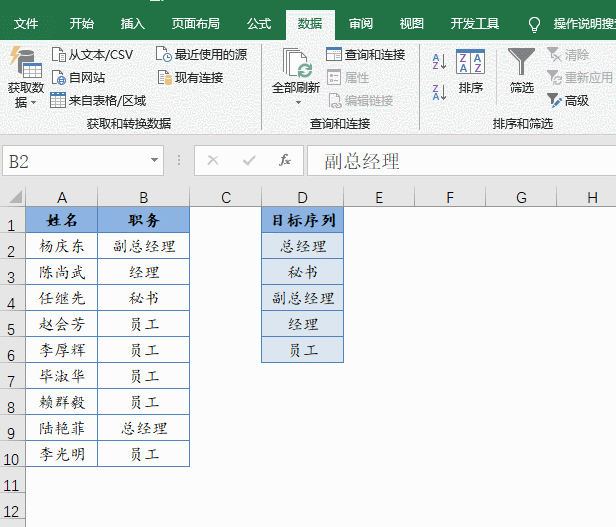Screen dimensions: 616x527
Task: Select cell with name 李厚辉
Action: pyautogui.click(x=62, y=350)
